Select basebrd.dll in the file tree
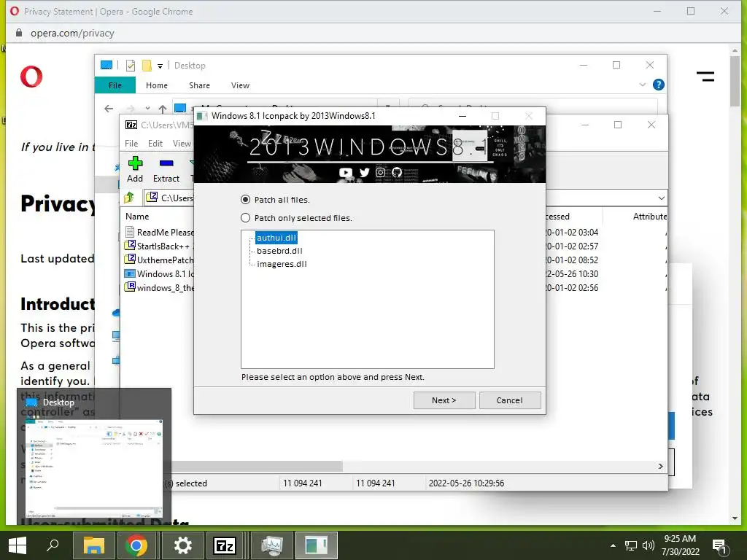Image resolution: width=747 pixels, height=560 pixels. click(x=279, y=251)
